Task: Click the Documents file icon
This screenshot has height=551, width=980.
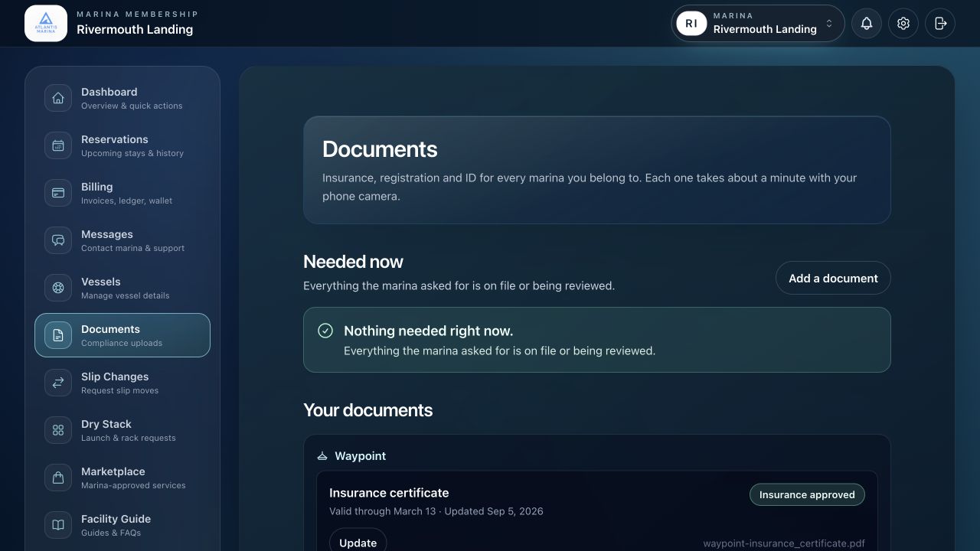Action: click(x=58, y=335)
